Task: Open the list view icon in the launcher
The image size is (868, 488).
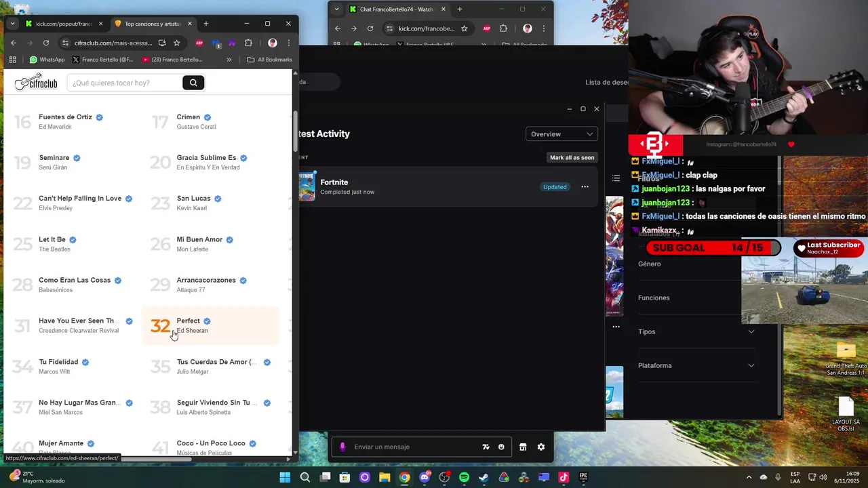Action: pos(616,178)
